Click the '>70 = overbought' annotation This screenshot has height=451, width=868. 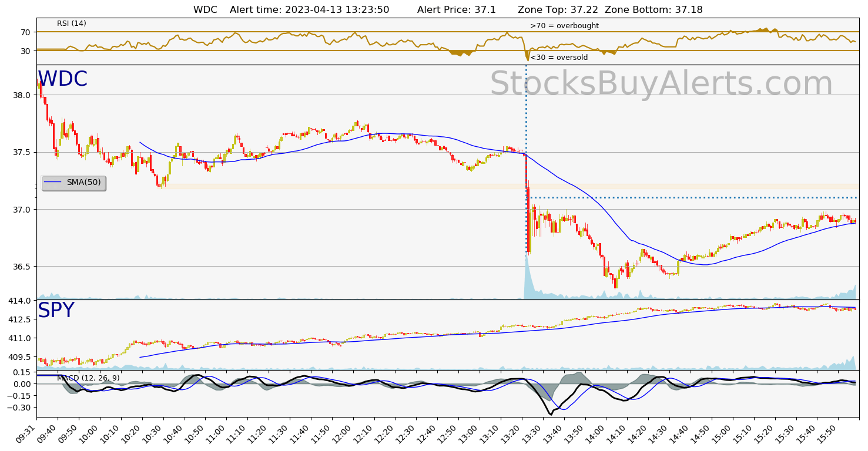(x=564, y=26)
